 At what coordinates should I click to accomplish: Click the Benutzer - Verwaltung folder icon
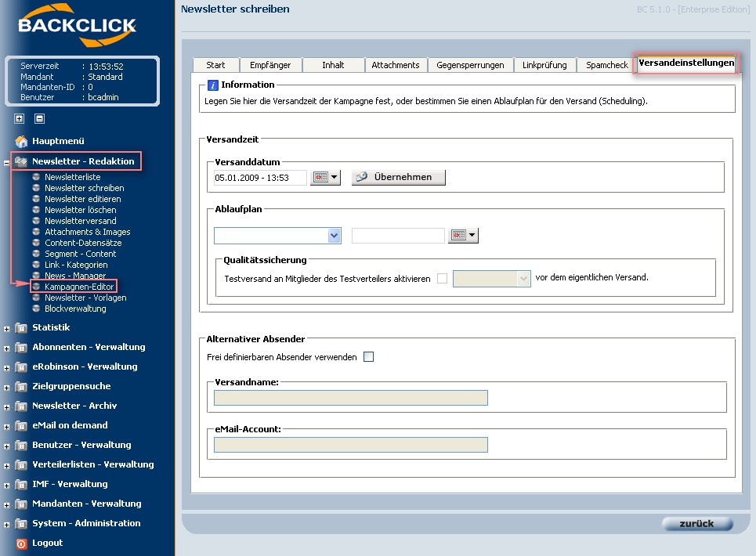click(20, 445)
